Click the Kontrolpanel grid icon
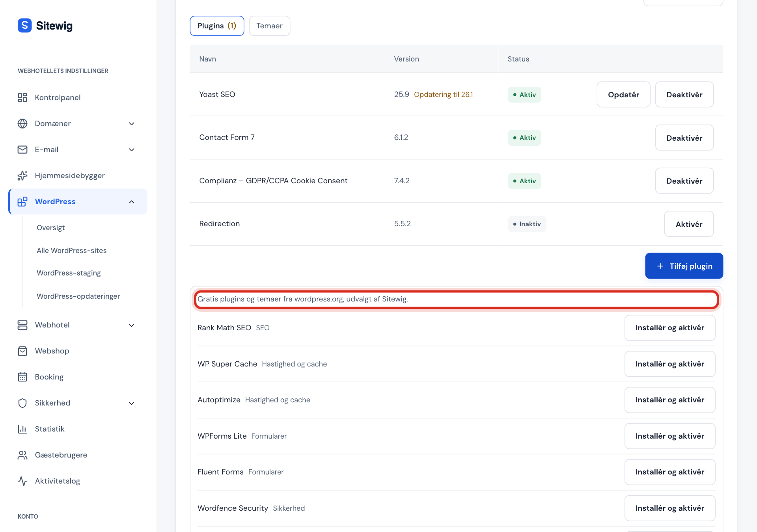The height and width of the screenshot is (532, 757). tap(22, 97)
